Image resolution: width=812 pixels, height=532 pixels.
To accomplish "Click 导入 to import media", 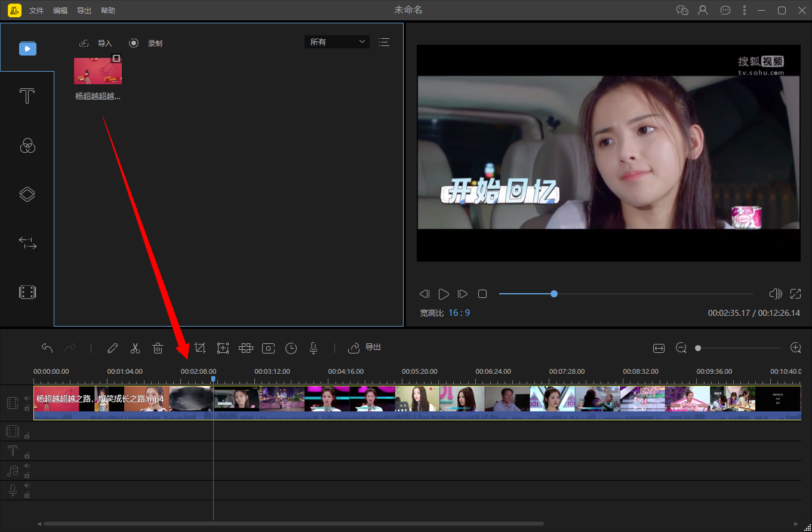I will [96, 43].
